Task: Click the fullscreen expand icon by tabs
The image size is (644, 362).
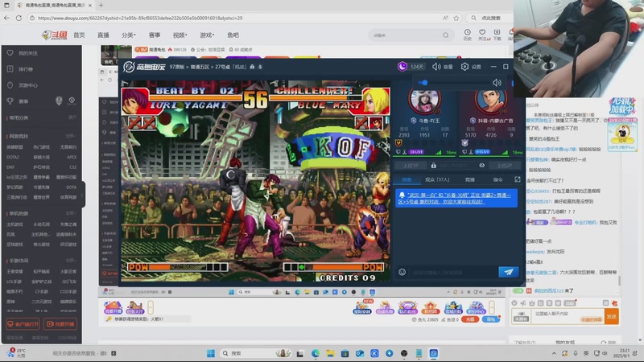Action: point(517,179)
